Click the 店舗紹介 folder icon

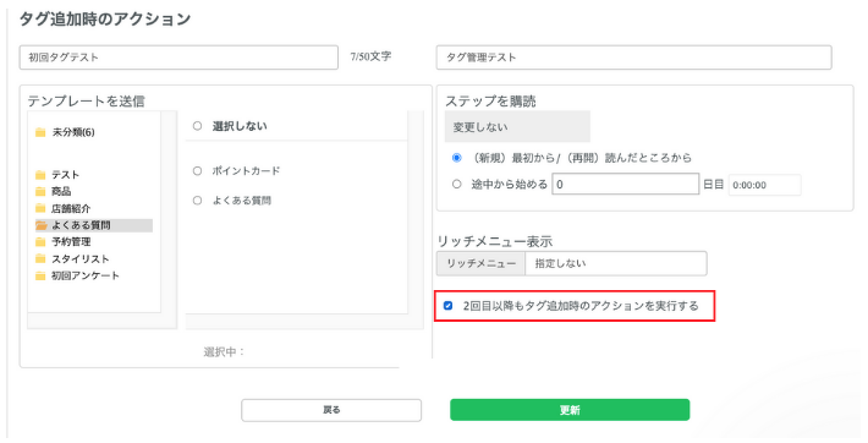[40, 209]
